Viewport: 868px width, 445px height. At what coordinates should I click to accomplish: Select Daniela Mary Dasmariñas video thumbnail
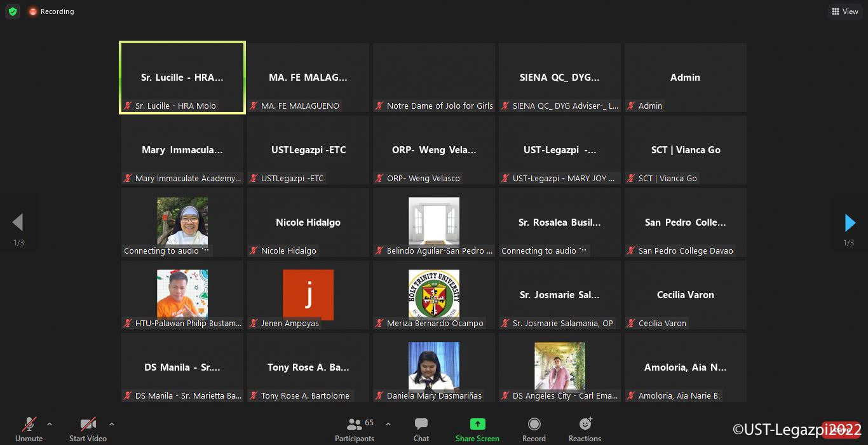point(434,366)
